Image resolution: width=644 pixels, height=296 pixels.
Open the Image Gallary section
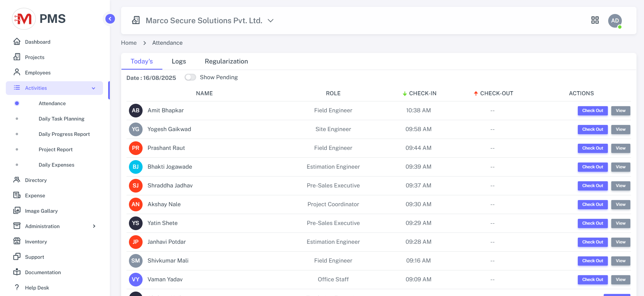click(x=41, y=211)
